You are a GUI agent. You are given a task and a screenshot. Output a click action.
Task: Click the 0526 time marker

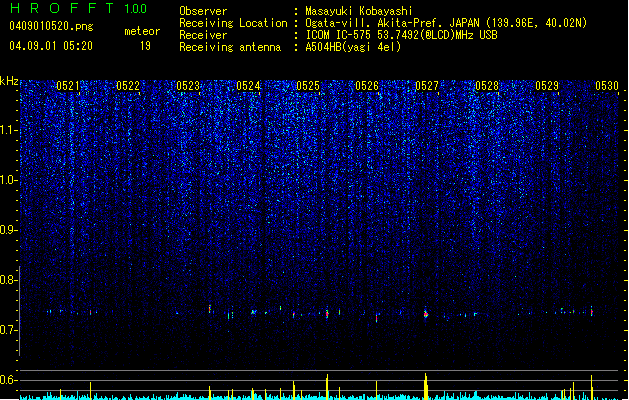coord(367,86)
